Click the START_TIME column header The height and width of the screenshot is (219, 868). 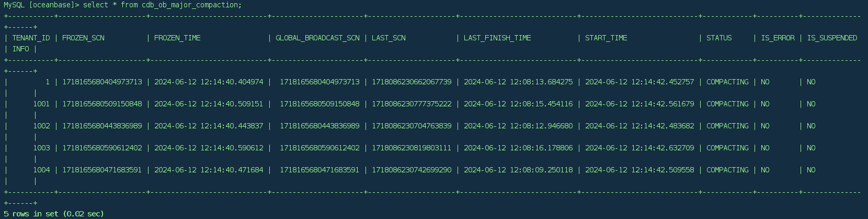coord(606,38)
